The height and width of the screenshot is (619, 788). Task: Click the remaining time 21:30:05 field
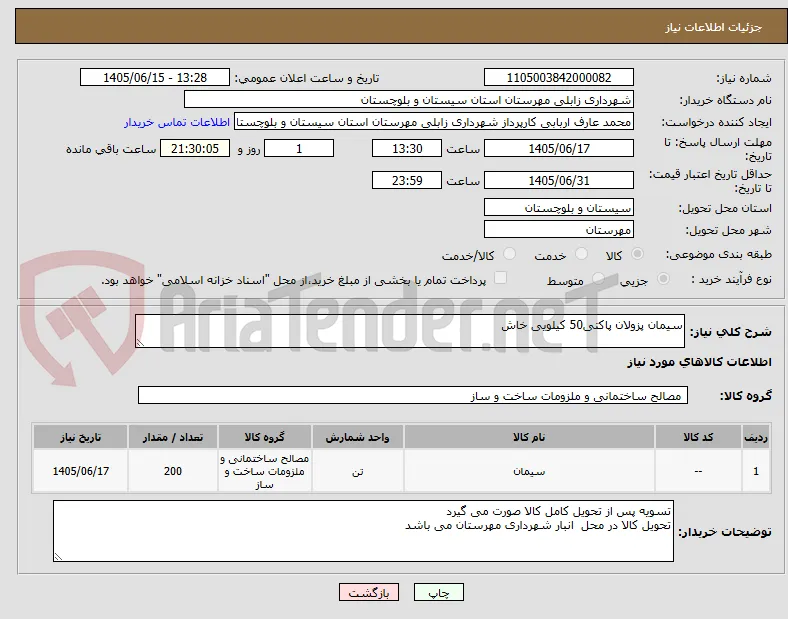click(195, 148)
